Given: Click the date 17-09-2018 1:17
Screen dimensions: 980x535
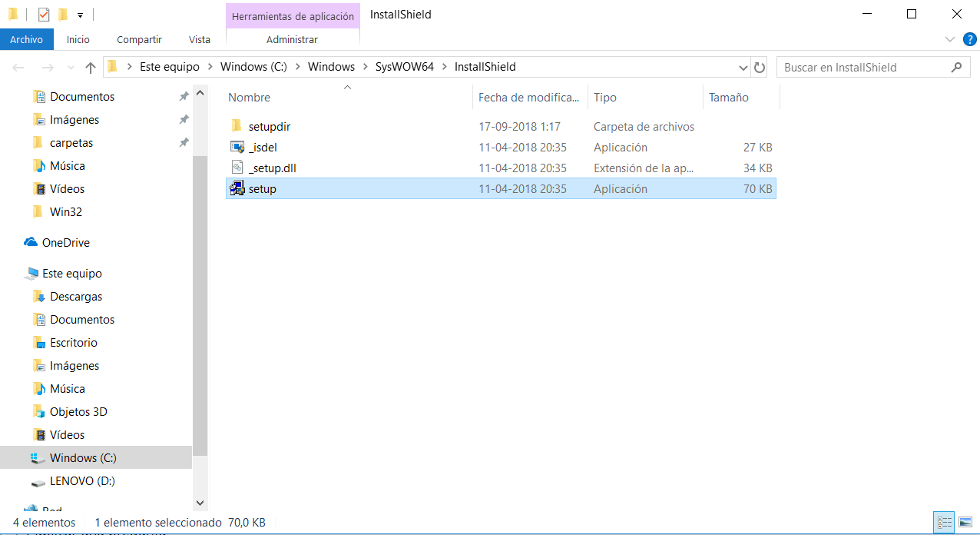Looking at the screenshot, I should pos(519,126).
